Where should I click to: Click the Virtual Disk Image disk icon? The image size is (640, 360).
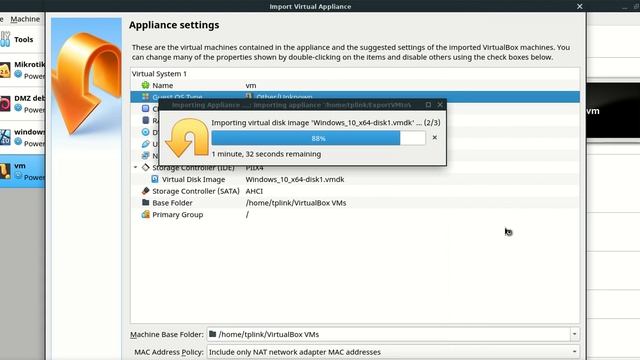click(x=155, y=179)
